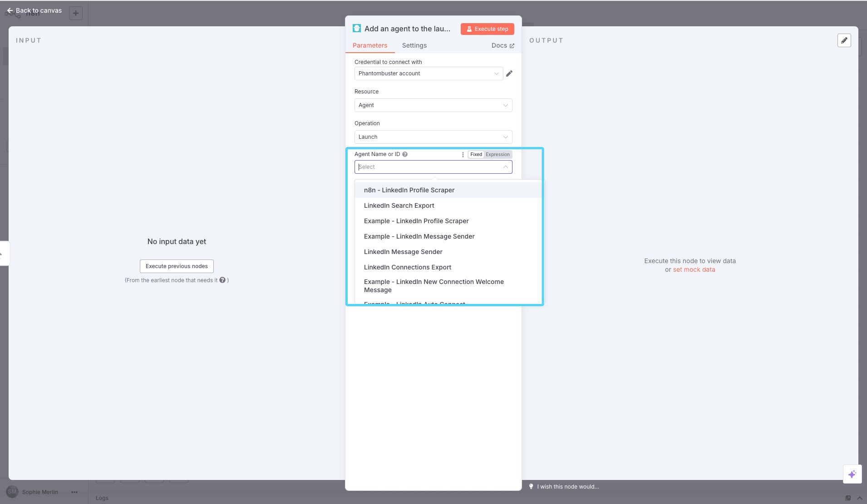This screenshot has width=867, height=504.
Task: Click the plus add button in top bar
Action: pyautogui.click(x=76, y=13)
